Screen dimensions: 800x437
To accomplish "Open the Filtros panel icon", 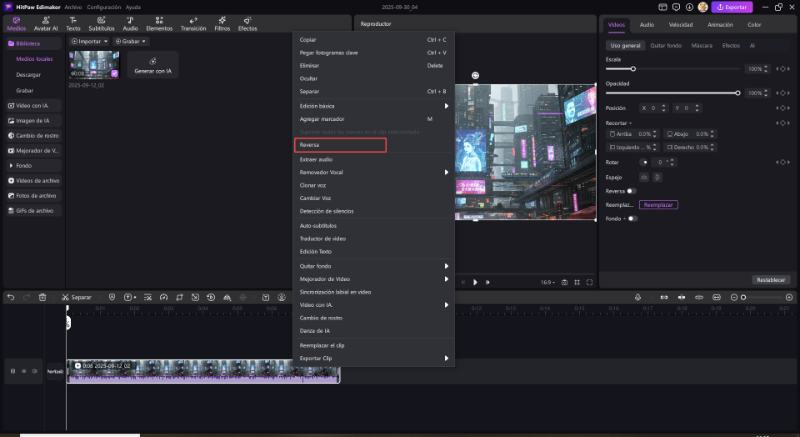I will tap(222, 23).
